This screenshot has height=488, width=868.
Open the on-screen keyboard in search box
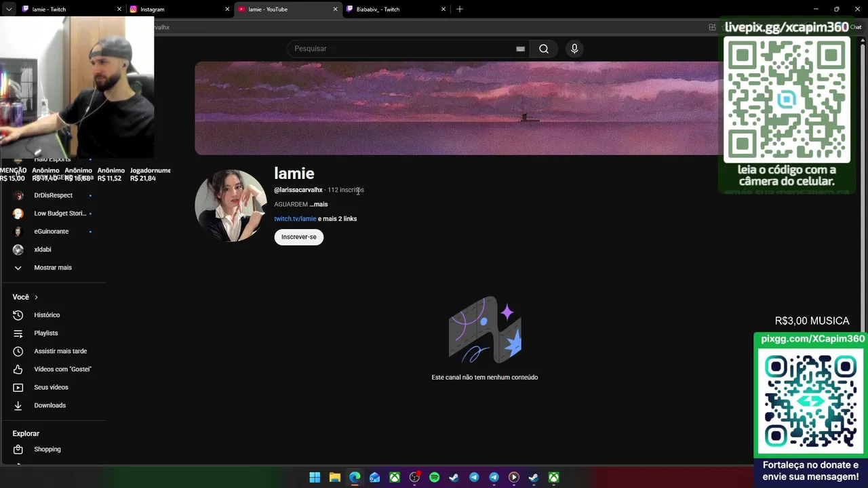point(520,49)
